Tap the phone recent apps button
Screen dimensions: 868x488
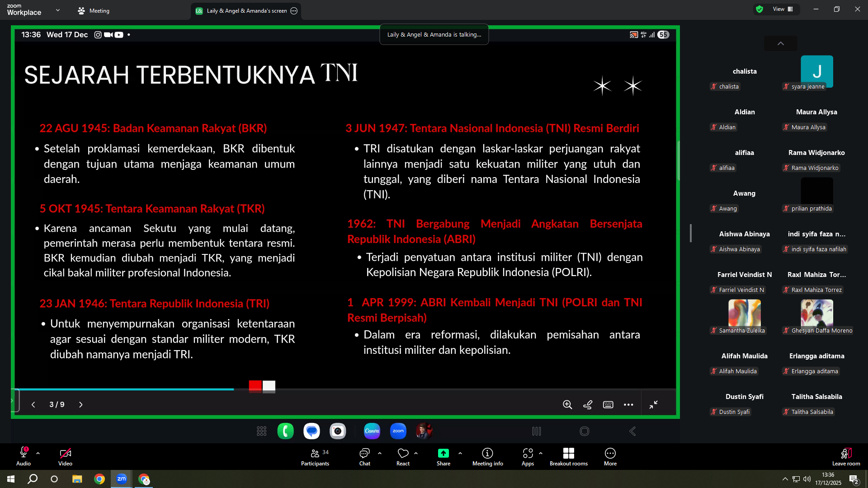[x=537, y=432]
